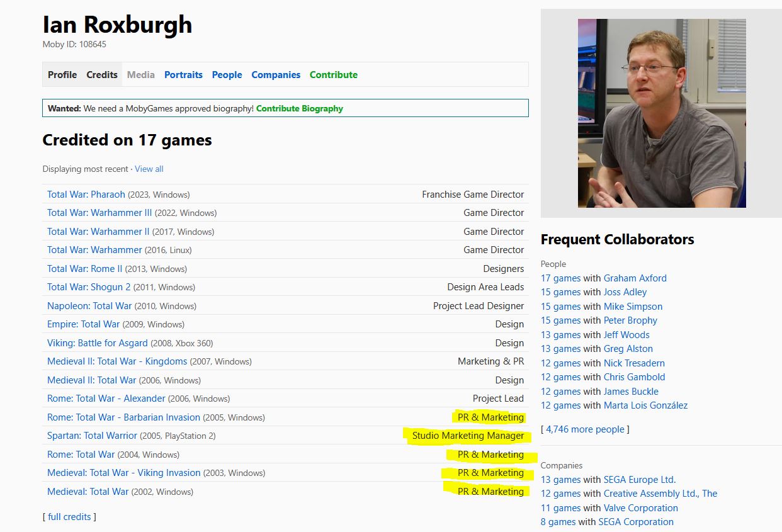782x532 pixels.
Task: Click the 4,746 more people link
Action: [x=585, y=429]
